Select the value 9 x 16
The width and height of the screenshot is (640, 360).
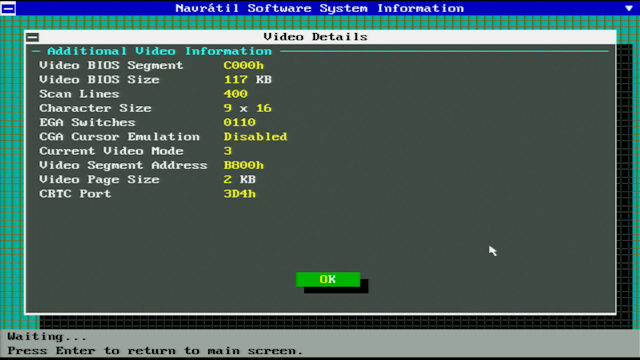248,108
